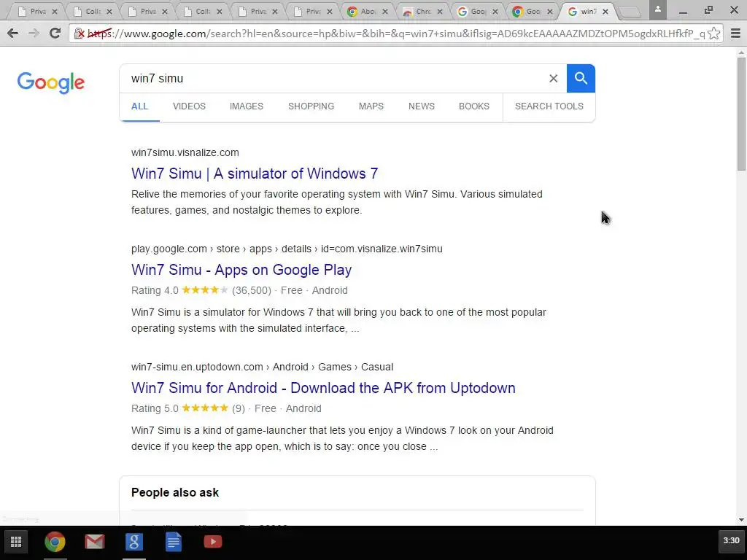The width and height of the screenshot is (747, 560).
Task: Open 'Win7 Simu for Android' Uptodown link
Action: (323, 388)
